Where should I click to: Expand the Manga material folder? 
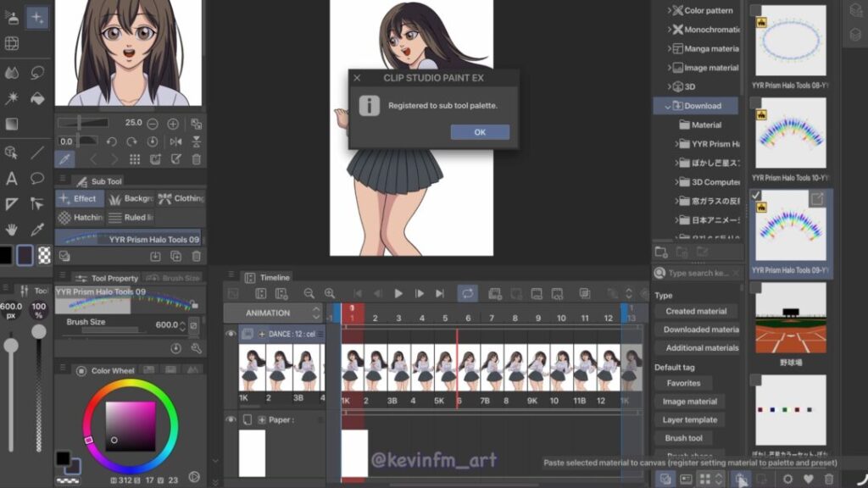(669, 48)
